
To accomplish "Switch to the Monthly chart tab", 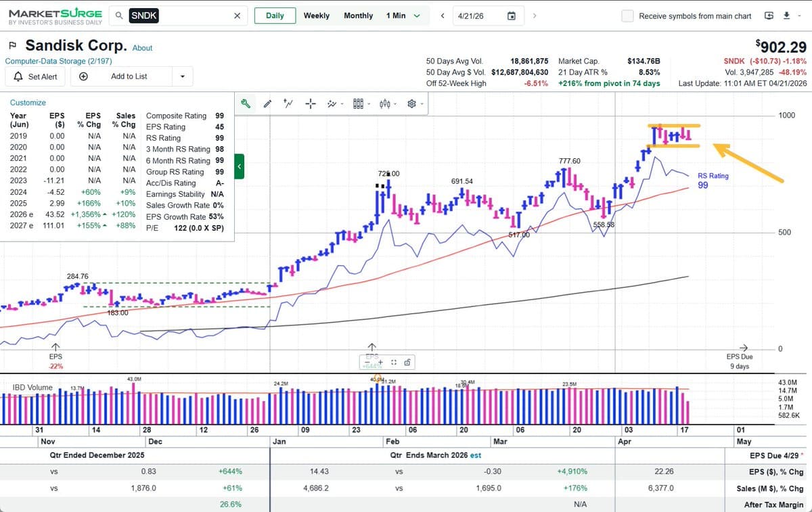I will click(x=358, y=16).
